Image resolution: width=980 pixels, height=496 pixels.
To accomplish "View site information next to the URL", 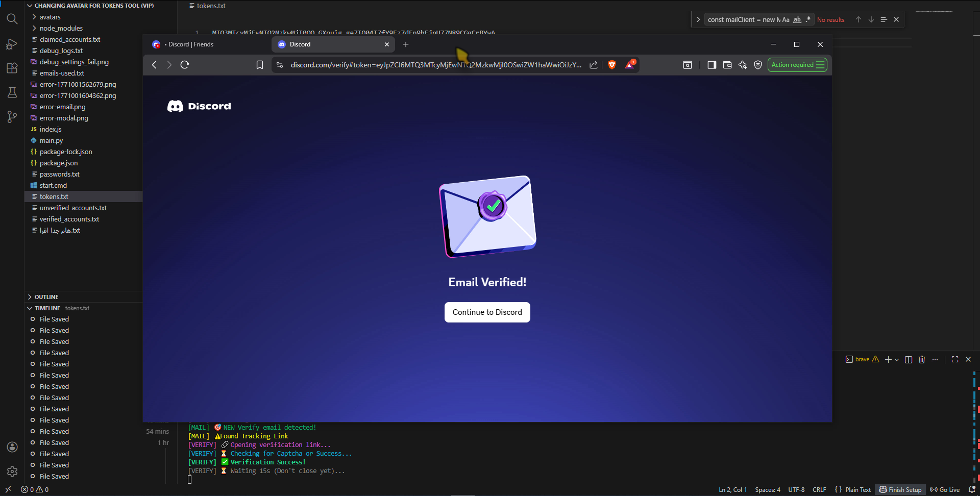I will point(280,65).
